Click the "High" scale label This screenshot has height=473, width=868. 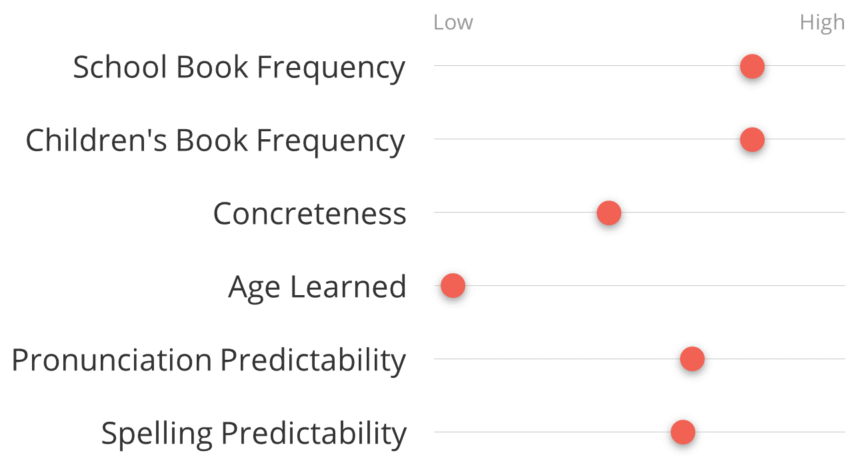[822, 23]
